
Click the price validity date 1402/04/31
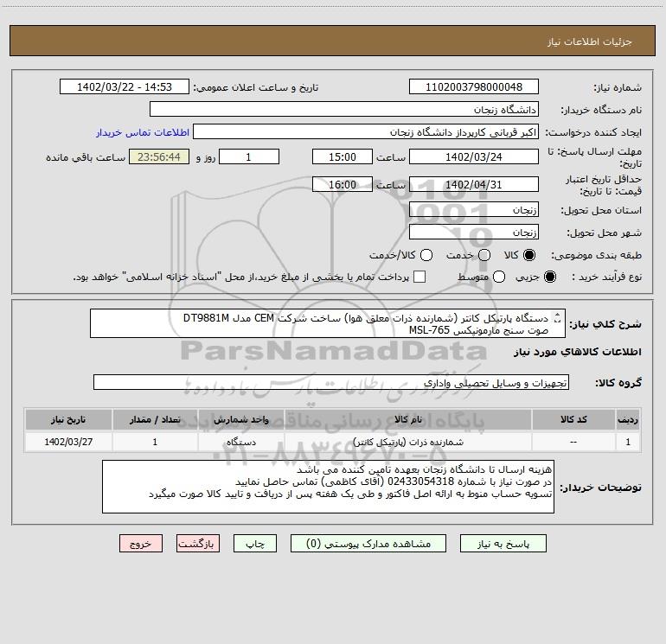coord(474,184)
